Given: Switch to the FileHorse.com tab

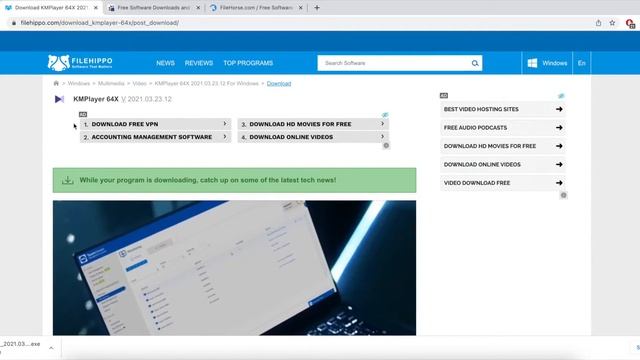Looking at the screenshot, I should (256, 7).
